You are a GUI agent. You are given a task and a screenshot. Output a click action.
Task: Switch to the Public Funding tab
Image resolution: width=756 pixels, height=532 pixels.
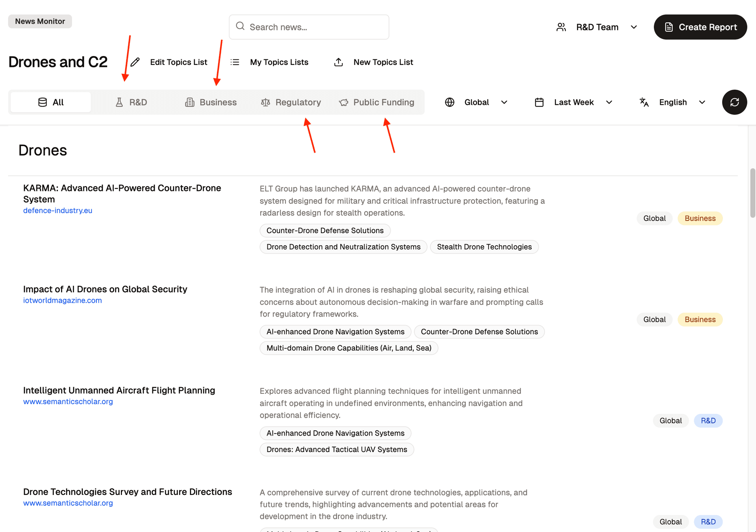pyautogui.click(x=376, y=102)
